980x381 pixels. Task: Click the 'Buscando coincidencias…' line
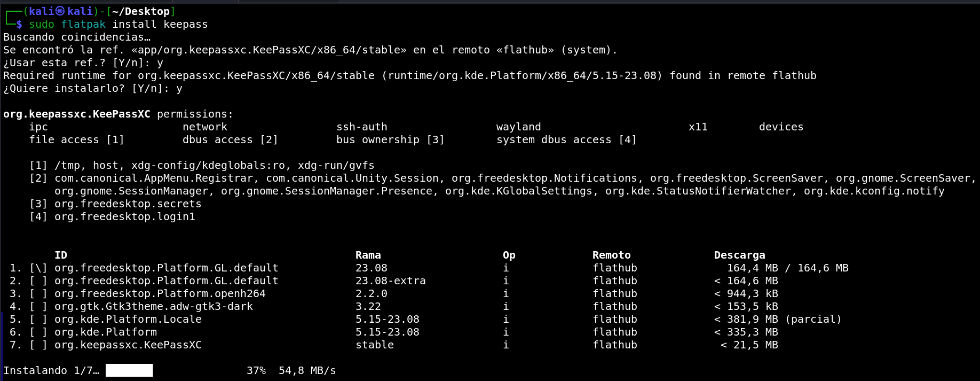pos(77,37)
